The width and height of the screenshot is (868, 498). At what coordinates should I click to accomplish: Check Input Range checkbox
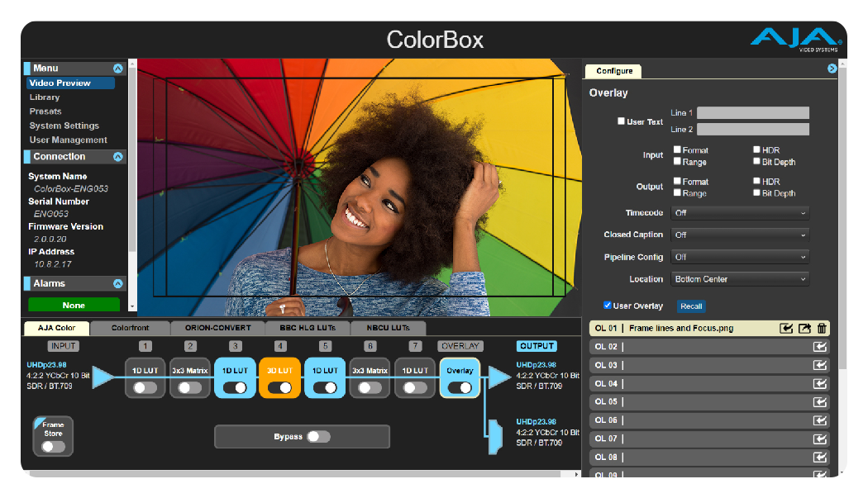[x=677, y=161]
